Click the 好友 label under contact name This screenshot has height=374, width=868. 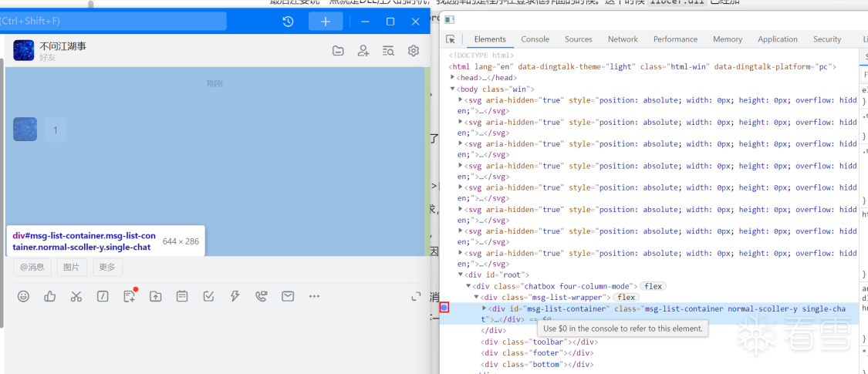48,58
